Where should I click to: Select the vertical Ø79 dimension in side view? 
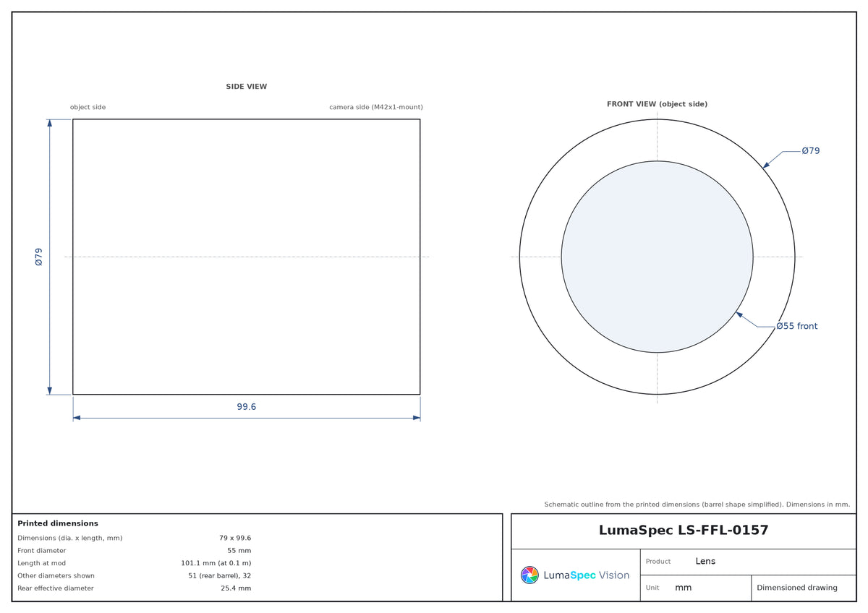click(39, 257)
